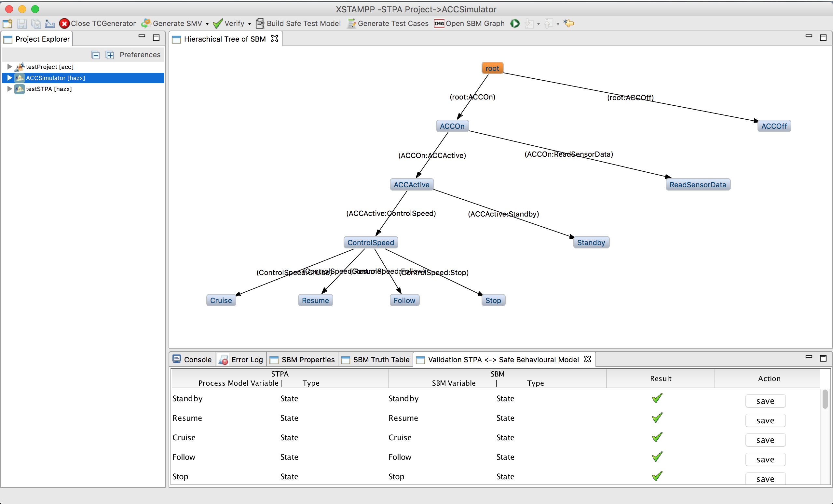This screenshot has height=504, width=833.
Task: Open the Verify dropdown arrow
Action: (250, 24)
